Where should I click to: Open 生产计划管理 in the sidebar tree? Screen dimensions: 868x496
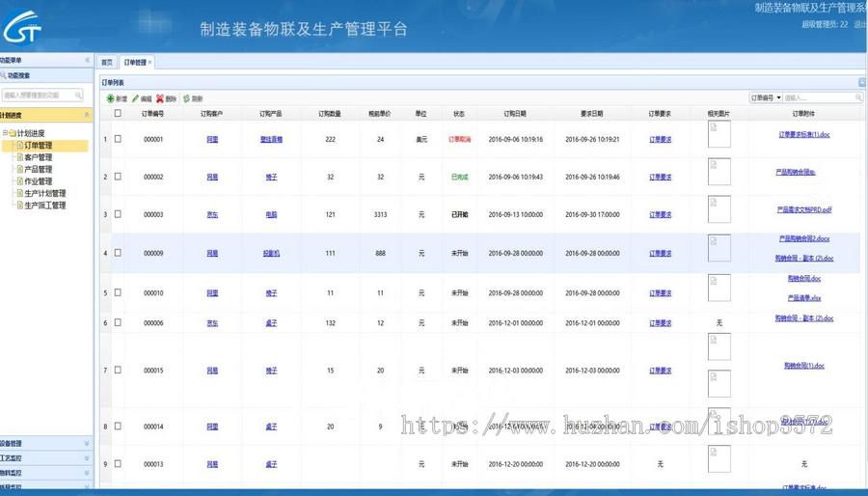click(44, 193)
